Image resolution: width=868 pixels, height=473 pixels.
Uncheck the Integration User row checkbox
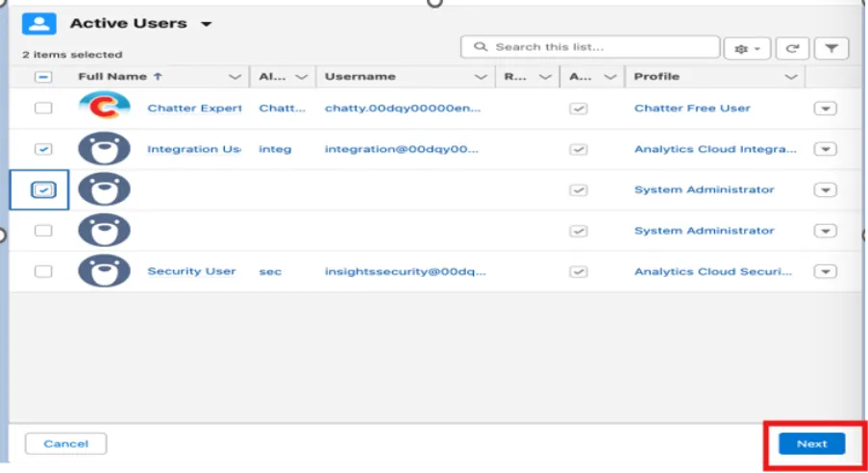coord(43,149)
